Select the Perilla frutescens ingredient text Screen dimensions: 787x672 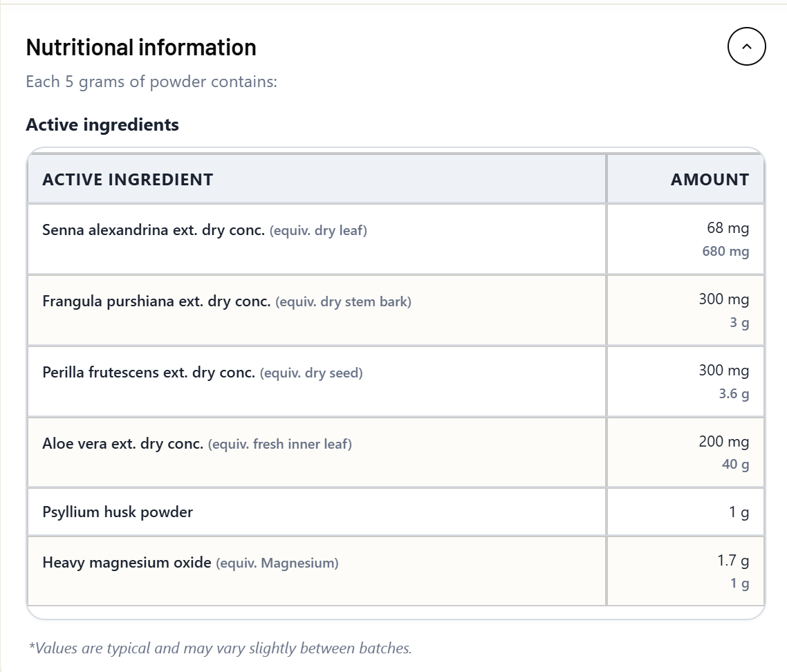pyautogui.click(x=149, y=373)
